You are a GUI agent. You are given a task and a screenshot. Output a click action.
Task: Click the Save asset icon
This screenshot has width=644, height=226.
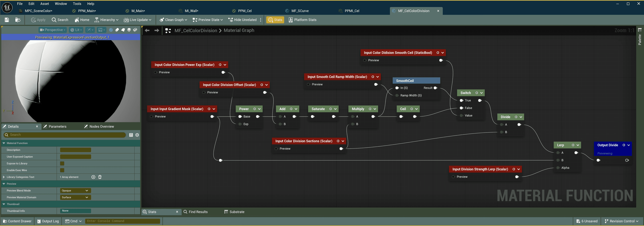pos(7,20)
